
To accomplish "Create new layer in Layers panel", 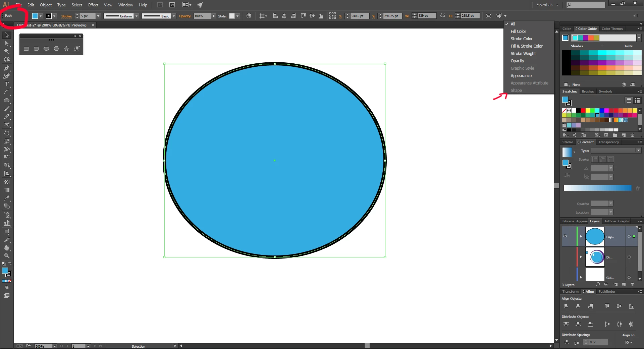I will click(x=624, y=285).
